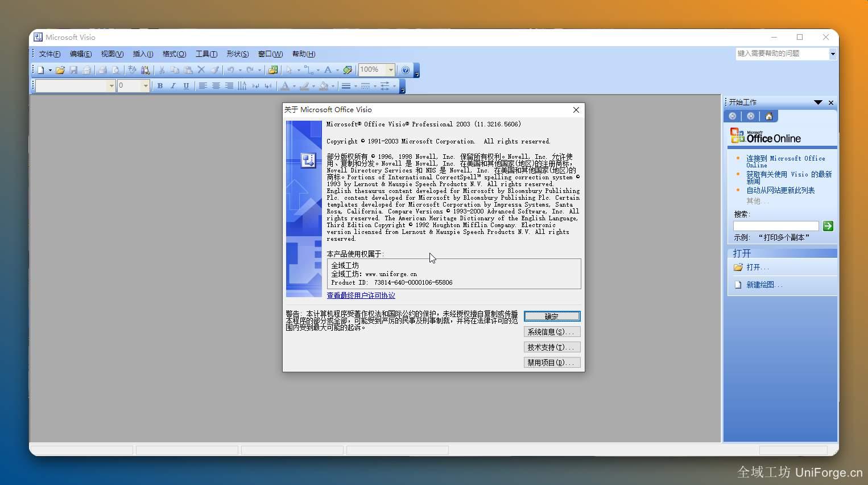Close the About Microsoft Office Visio dialog
The height and width of the screenshot is (485, 868).
(576, 110)
